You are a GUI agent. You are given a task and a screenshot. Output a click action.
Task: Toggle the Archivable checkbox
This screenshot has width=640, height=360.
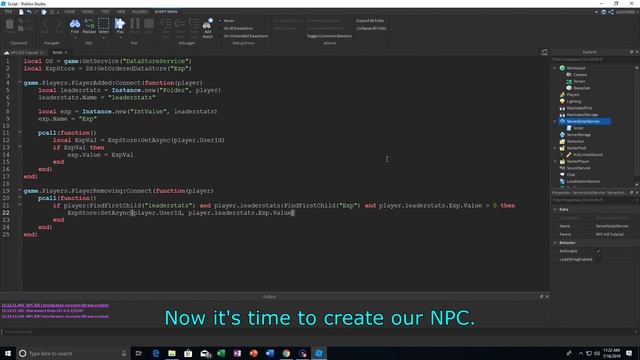(x=598, y=251)
